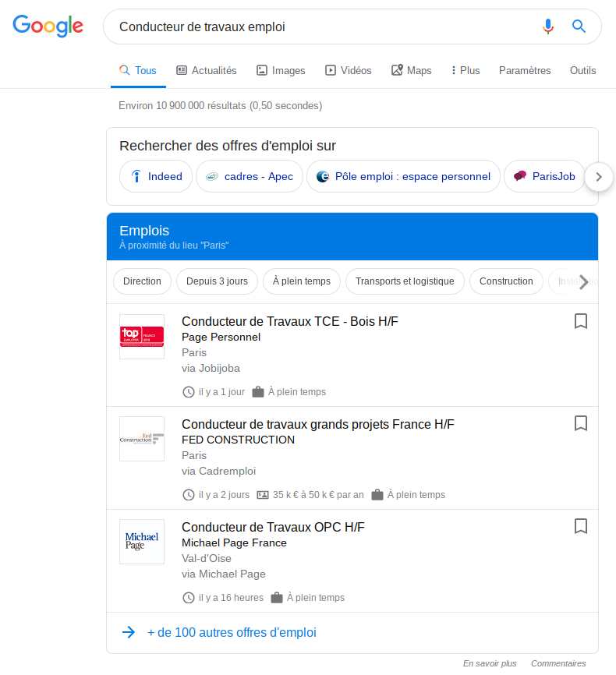Screen dimensions: 616x675
Task: Open '+ de 100 autres offres d'emploi'
Action: click(x=232, y=632)
